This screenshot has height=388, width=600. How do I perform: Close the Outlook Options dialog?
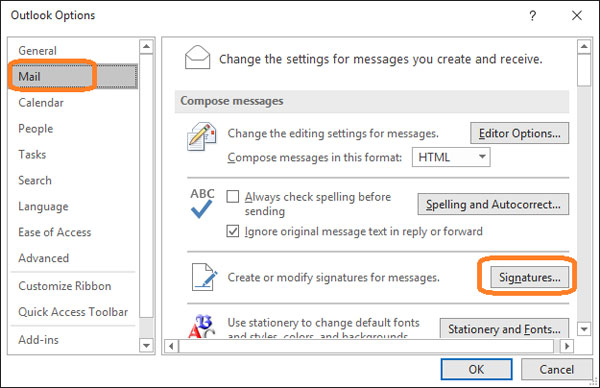577,15
